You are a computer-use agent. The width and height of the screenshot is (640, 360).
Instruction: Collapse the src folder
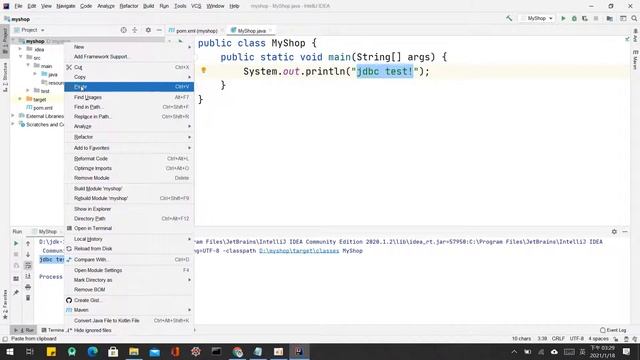click(20, 58)
